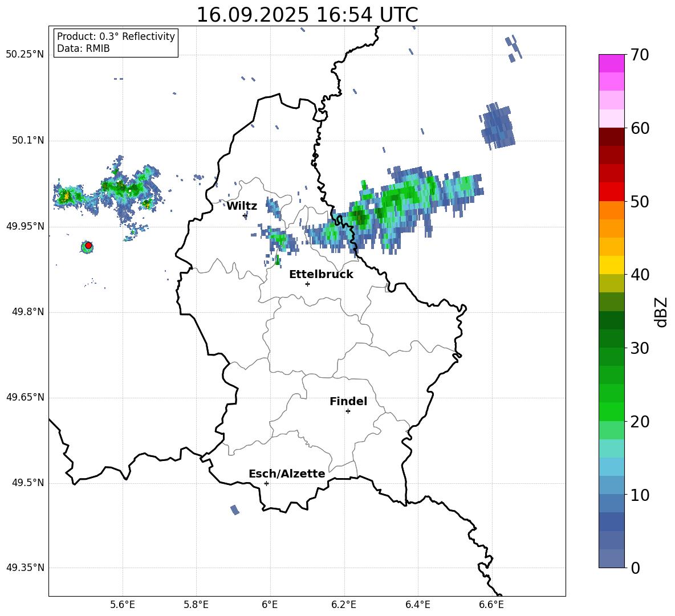Click the 6.6°E longitude label
Screen dimensions: 675x616
pos(491,605)
